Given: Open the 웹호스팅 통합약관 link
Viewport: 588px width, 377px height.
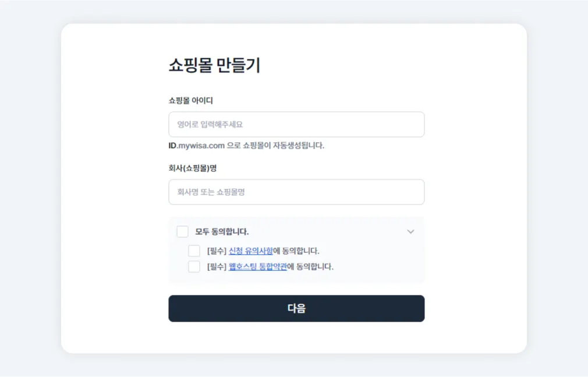Looking at the screenshot, I should tap(257, 267).
